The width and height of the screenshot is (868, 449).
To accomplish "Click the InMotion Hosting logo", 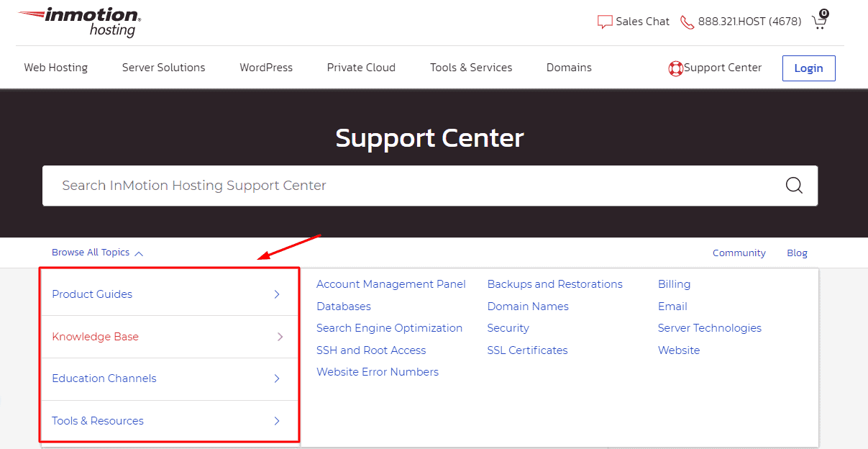I will click(x=79, y=22).
